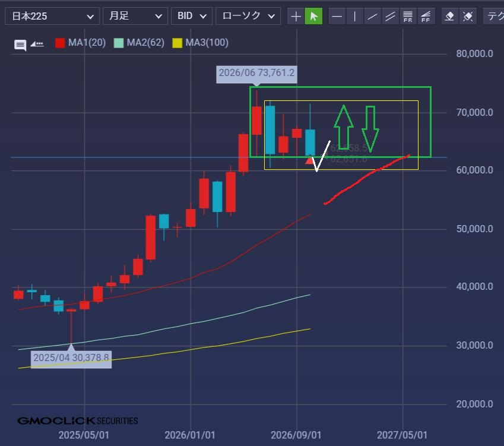Click the MA2(62) legend label
Screen dimensions: 504x446
point(145,43)
